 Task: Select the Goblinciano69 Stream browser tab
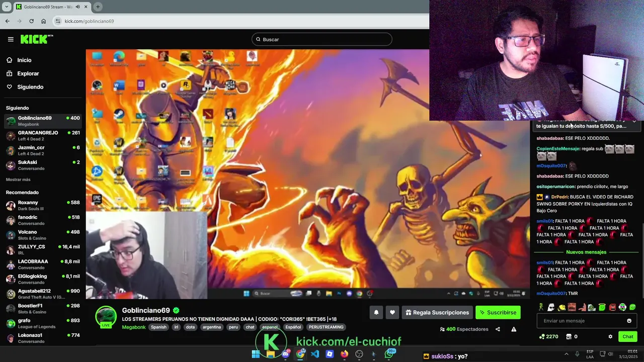pyautogui.click(x=51, y=7)
